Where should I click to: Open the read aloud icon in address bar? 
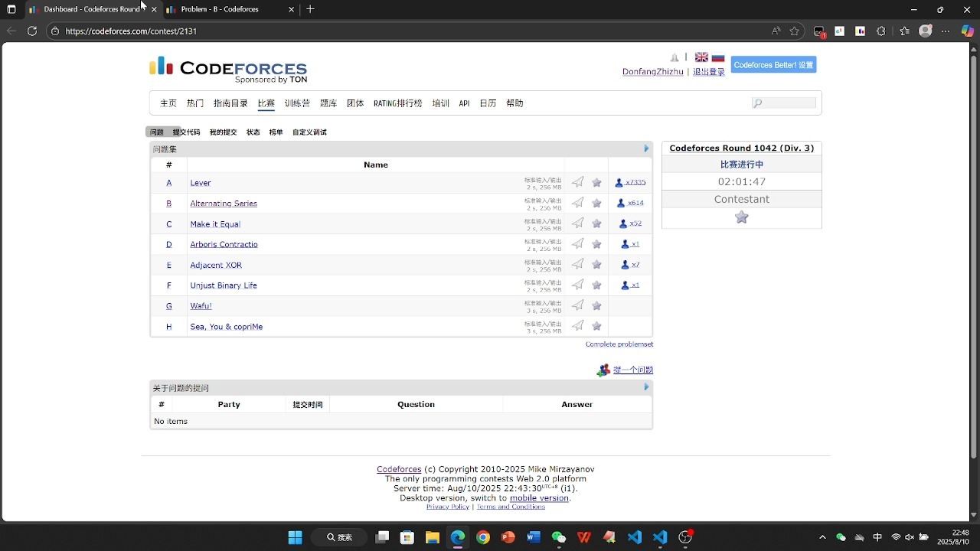point(776,31)
